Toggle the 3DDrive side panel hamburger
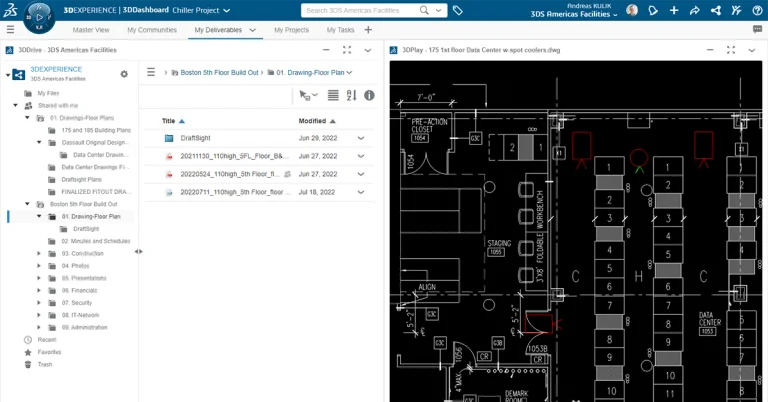The image size is (768, 402). pos(150,72)
